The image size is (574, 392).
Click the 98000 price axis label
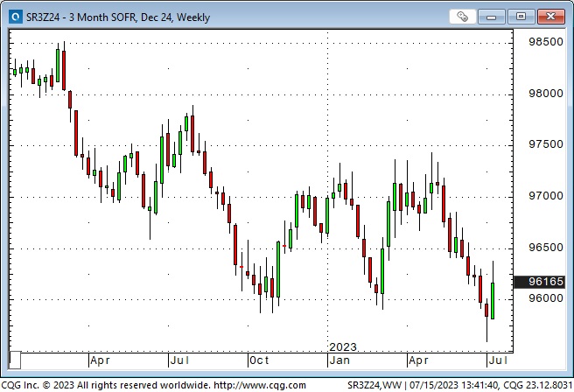click(x=545, y=94)
